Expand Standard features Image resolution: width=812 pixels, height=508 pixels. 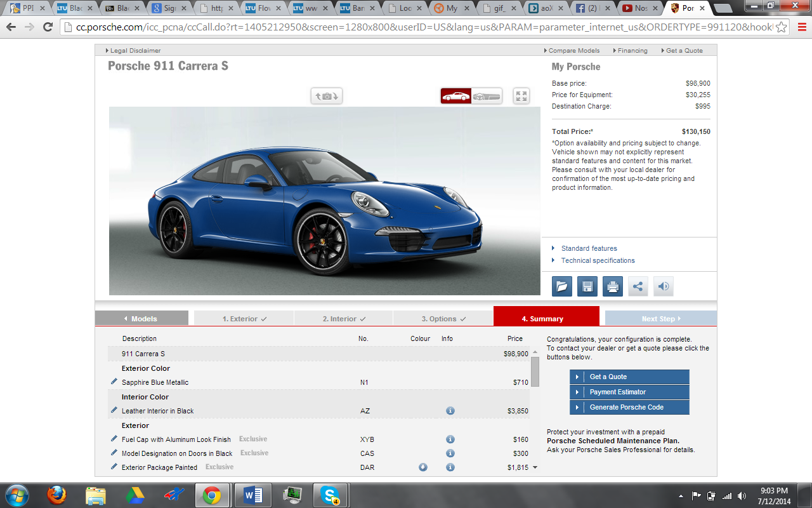coord(589,248)
